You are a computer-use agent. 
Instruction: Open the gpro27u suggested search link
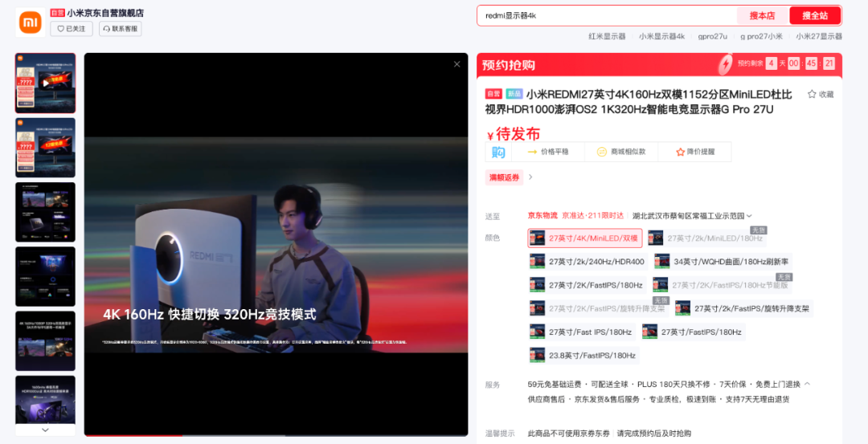point(712,36)
